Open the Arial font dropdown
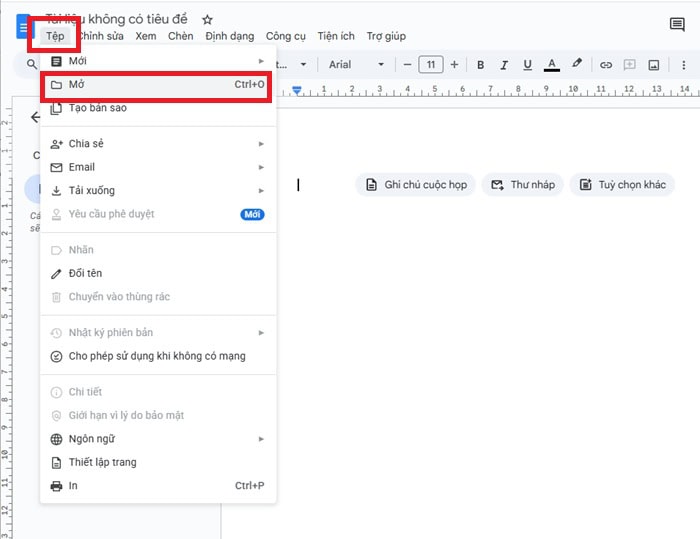This screenshot has width=700, height=539. click(x=355, y=65)
